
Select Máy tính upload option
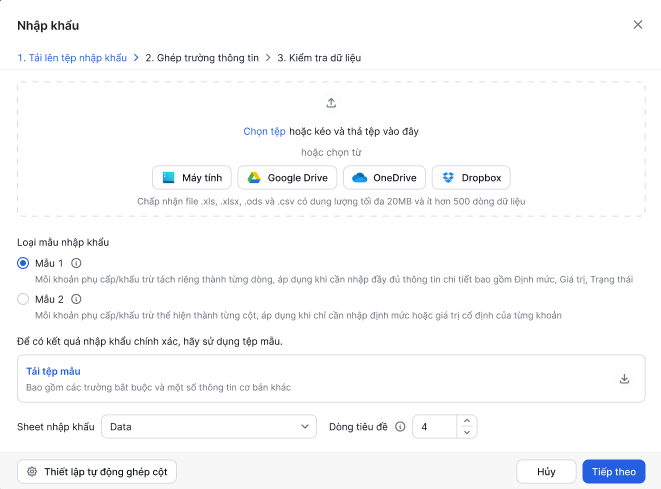(192, 178)
